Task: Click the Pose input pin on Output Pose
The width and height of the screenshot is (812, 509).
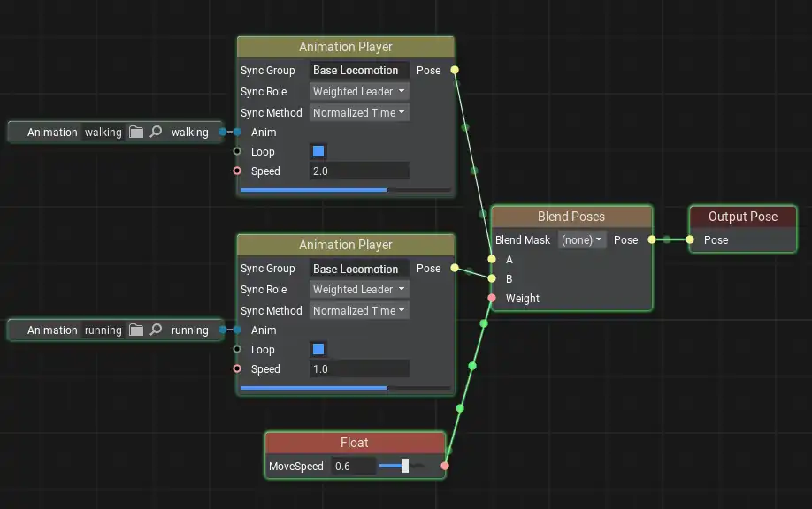Action: [690, 239]
